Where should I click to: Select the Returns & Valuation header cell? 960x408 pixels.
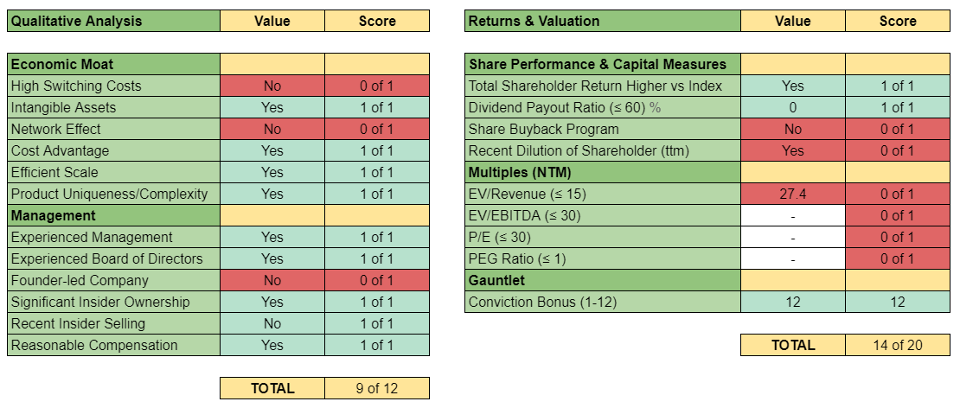602,21
